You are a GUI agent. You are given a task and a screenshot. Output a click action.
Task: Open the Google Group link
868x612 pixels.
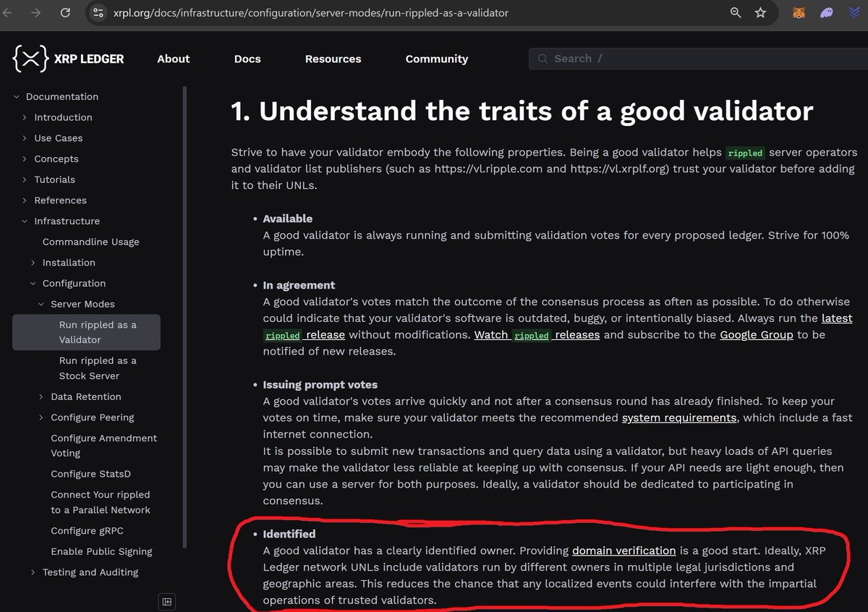point(757,335)
